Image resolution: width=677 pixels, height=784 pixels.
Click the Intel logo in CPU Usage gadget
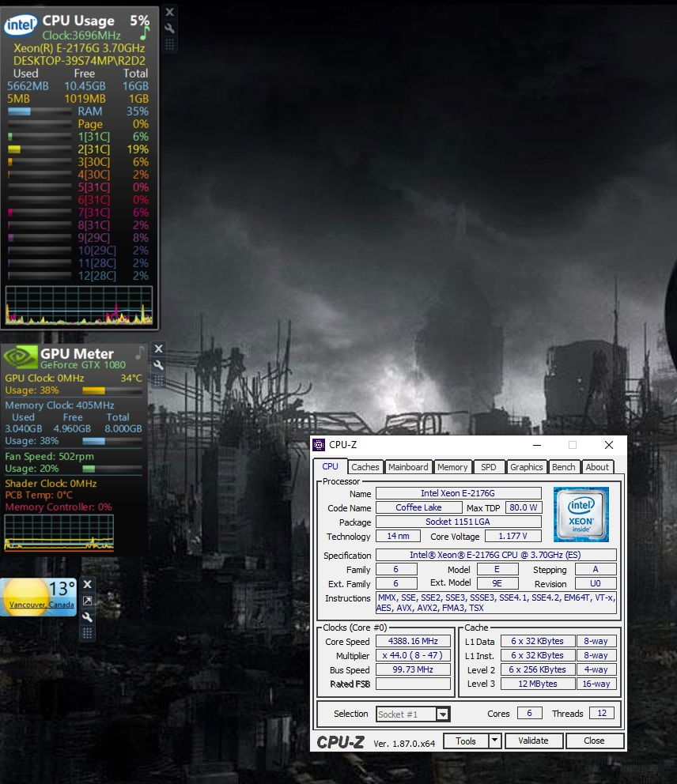click(x=21, y=26)
